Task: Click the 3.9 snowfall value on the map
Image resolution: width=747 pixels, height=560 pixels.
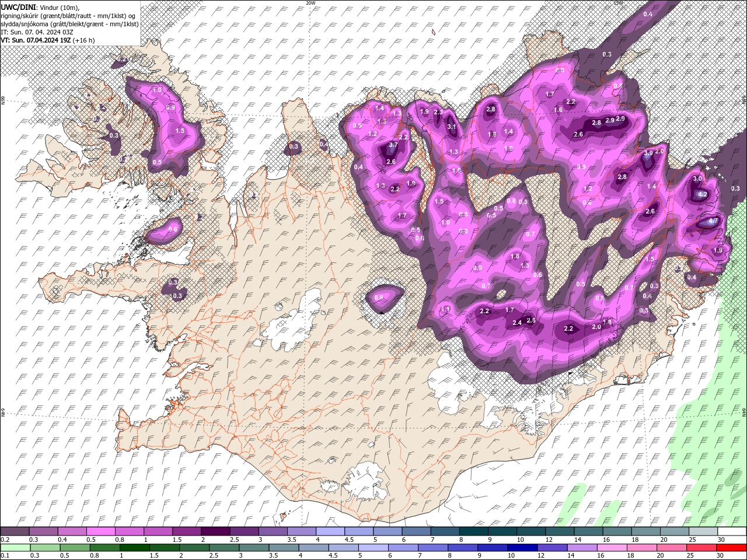Action: coord(648,153)
